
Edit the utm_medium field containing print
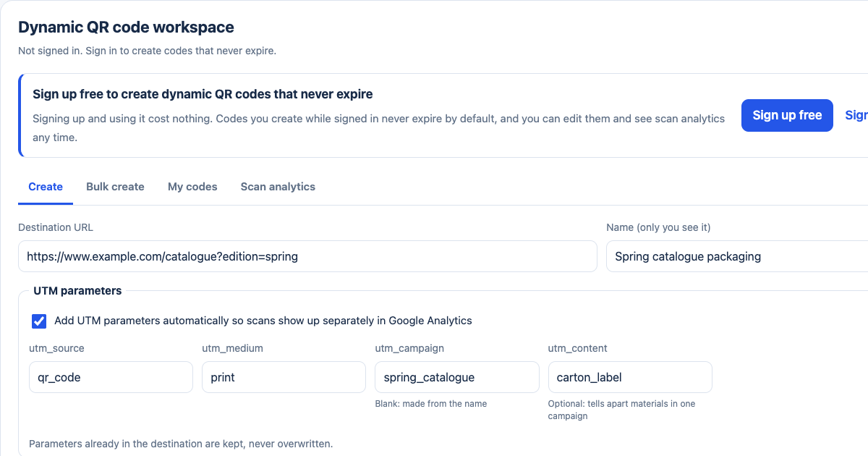(284, 377)
